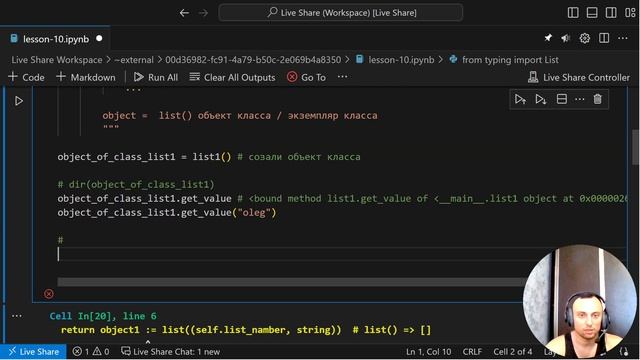The height and width of the screenshot is (360, 640).
Task: Customize layout icon in title bar
Action: (630, 13)
